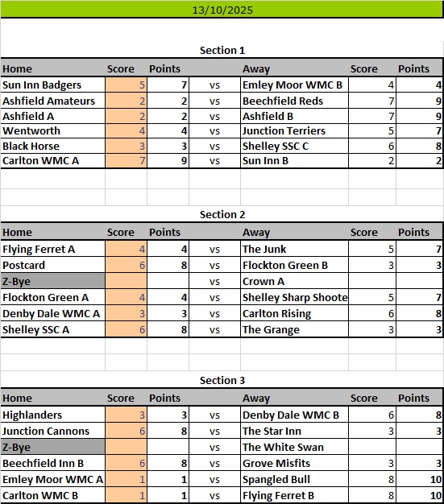
Task: Select the Section 2 title cell
Action: (x=222, y=214)
